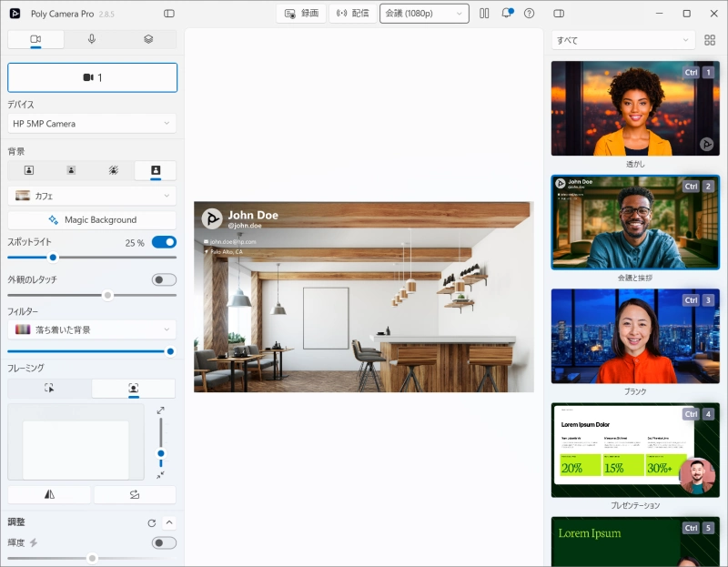Switch to the microphone audio tab
728x567 pixels.
pos(92,39)
